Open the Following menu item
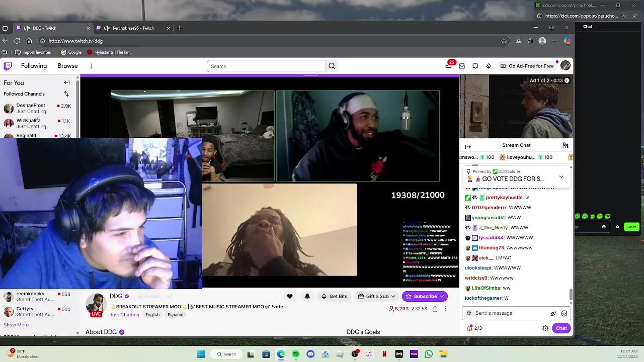This screenshot has height=362, width=644. [x=34, y=66]
